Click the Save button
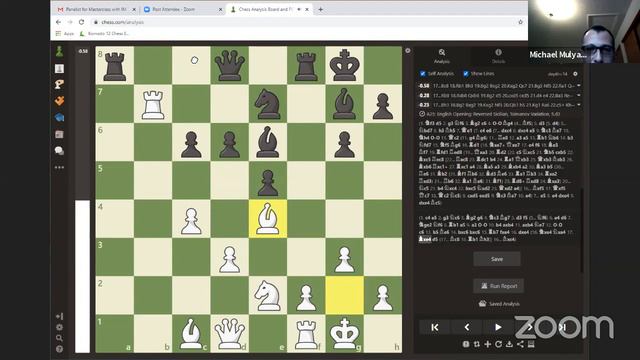The width and height of the screenshot is (640, 360). pos(497,259)
